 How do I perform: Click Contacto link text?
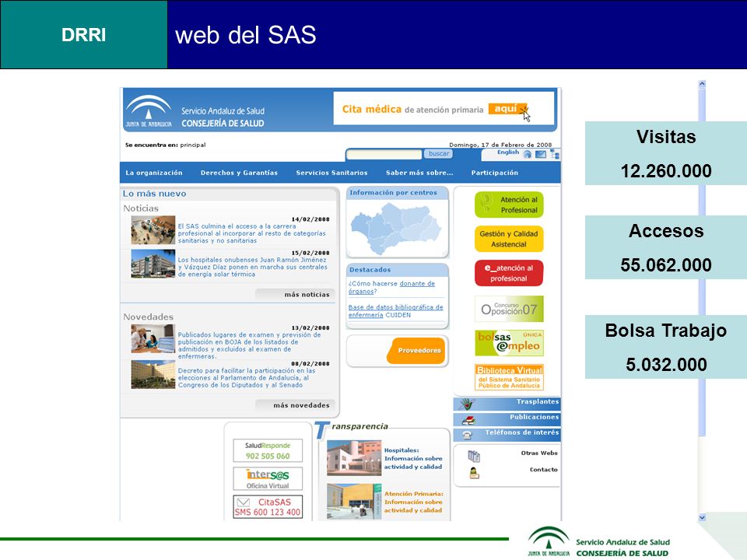544,470
